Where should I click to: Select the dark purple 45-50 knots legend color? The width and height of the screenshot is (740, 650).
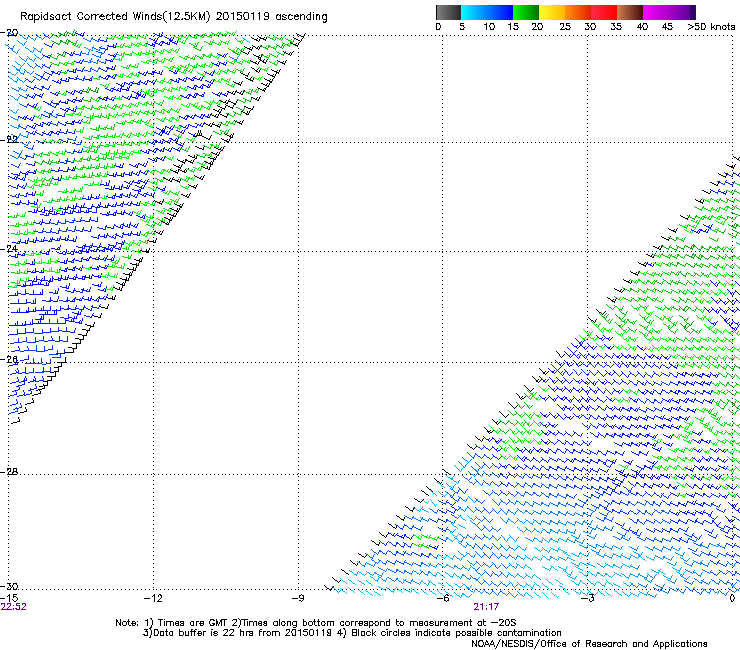[682, 12]
